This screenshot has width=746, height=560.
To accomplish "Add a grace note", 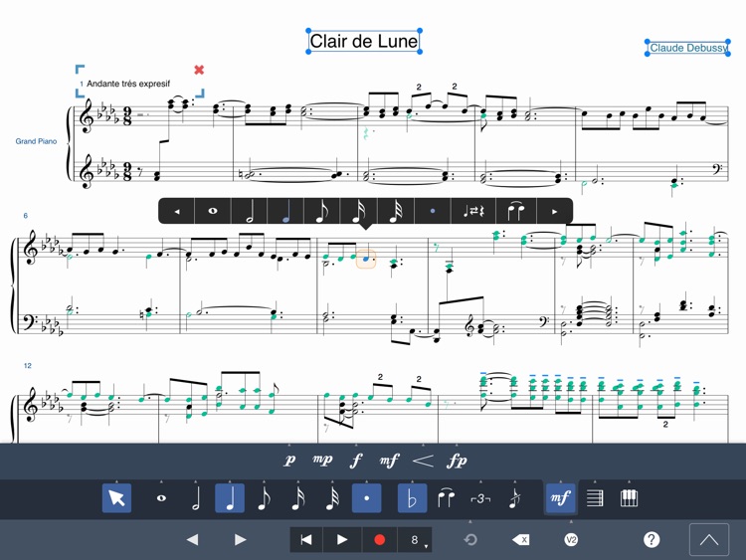I will [x=515, y=498].
